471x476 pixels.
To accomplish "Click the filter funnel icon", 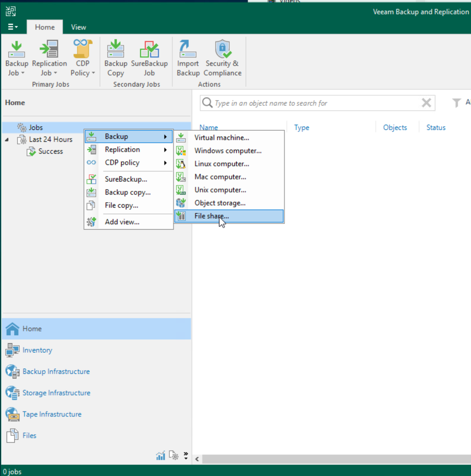I will 456,103.
